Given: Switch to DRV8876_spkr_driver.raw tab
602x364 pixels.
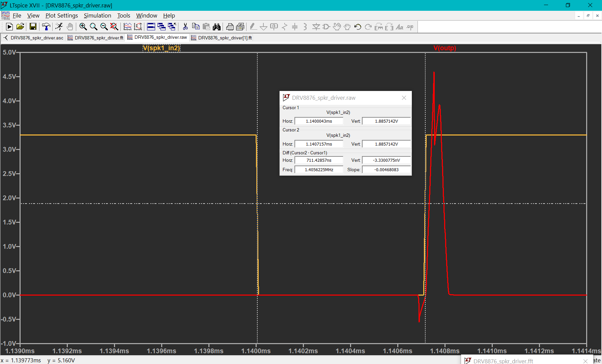Looking at the screenshot, I should [x=157, y=37].
